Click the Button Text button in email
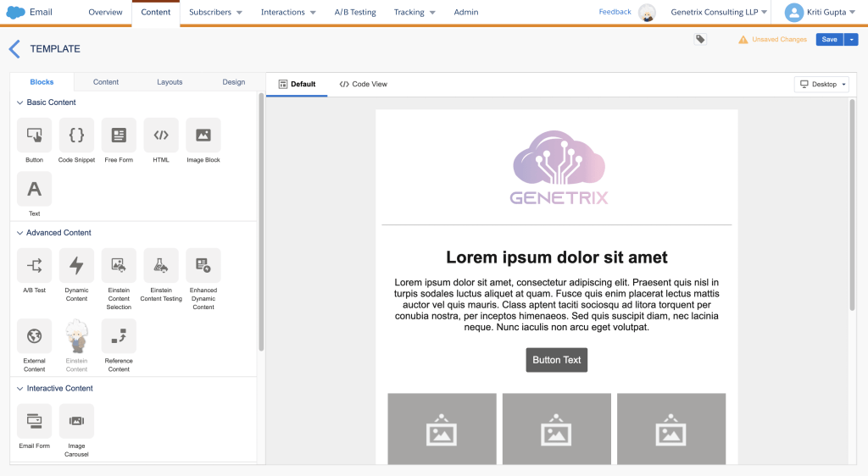The height and width of the screenshot is (476, 868). point(556,360)
